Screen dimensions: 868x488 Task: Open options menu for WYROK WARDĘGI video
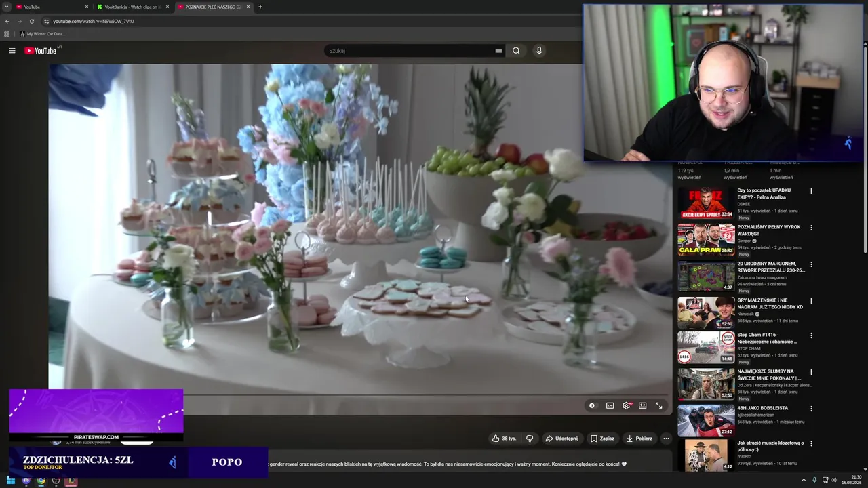[811, 228]
